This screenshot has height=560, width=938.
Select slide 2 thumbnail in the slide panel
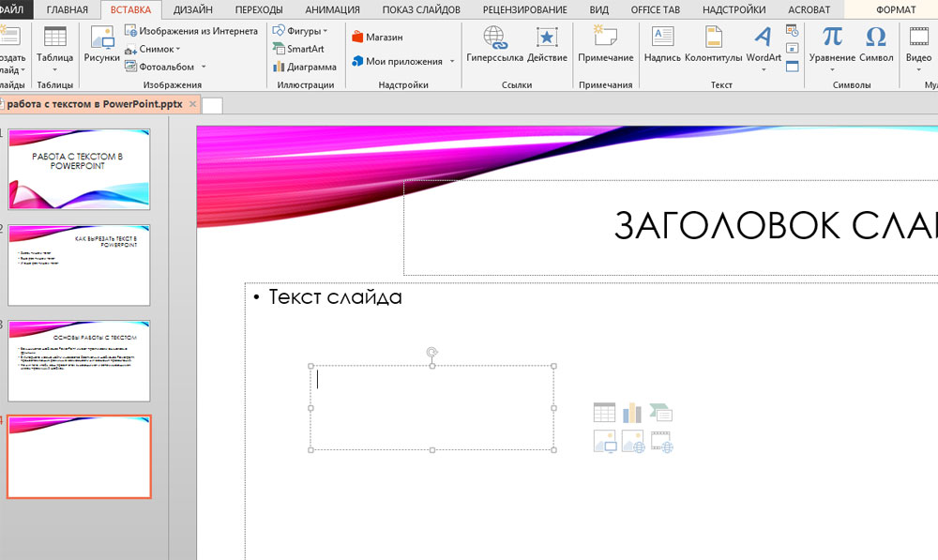pyautogui.click(x=79, y=265)
